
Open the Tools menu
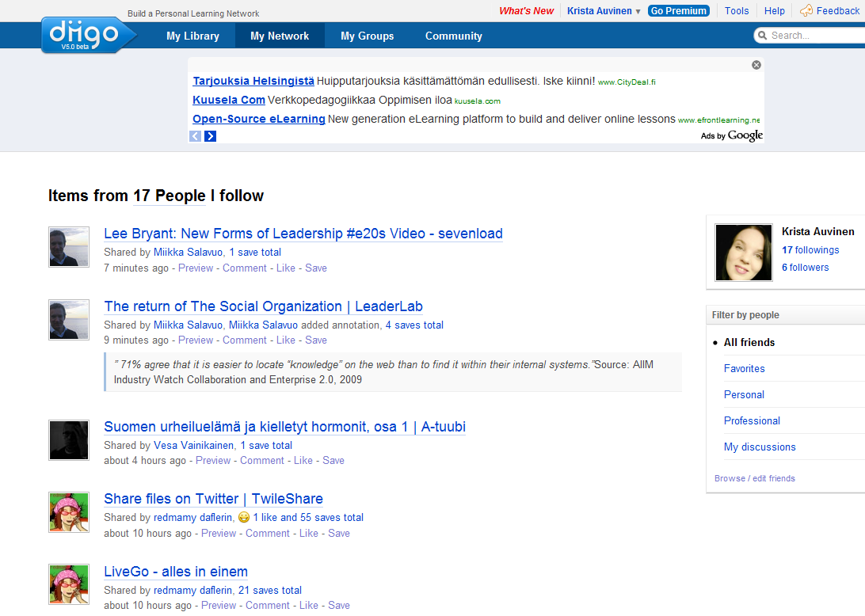[737, 11]
